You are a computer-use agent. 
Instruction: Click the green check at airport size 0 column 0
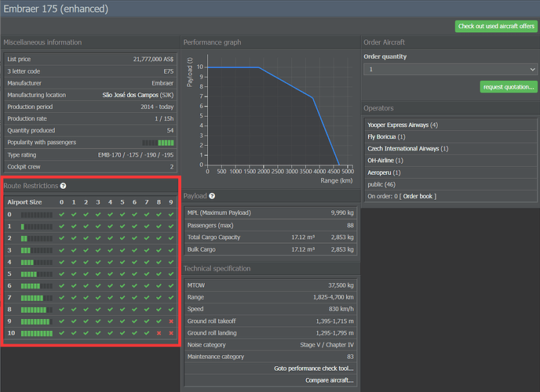(62, 215)
